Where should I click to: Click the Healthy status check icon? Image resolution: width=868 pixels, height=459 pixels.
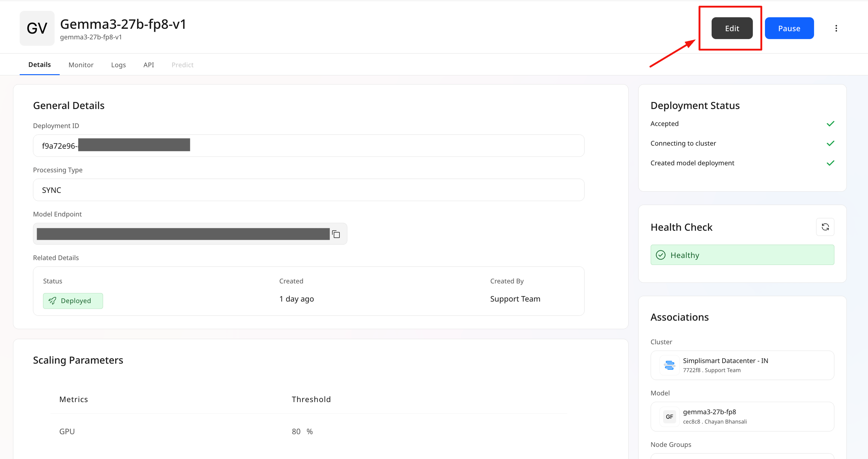point(661,255)
